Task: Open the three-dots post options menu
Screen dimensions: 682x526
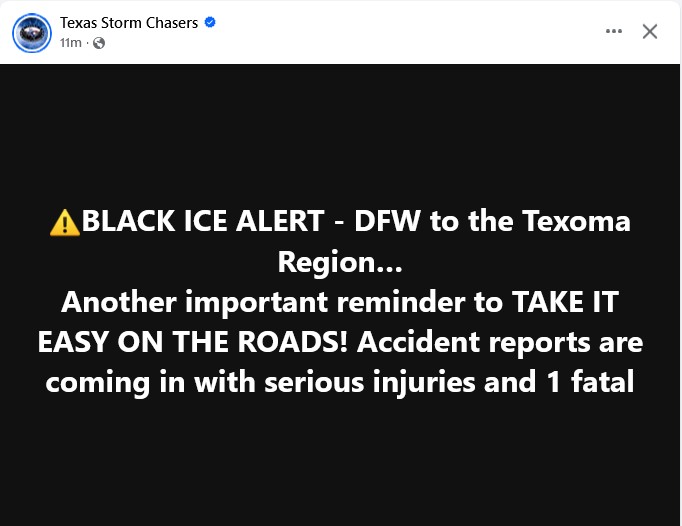Action: (614, 31)
